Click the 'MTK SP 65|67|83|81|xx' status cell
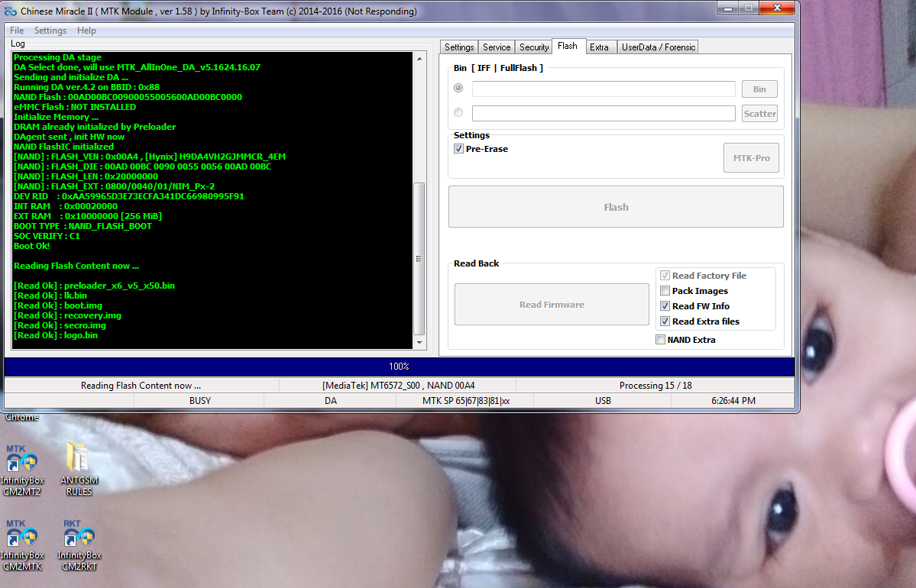The height and width of the screenshot is (588, 916). pos(465,401)
